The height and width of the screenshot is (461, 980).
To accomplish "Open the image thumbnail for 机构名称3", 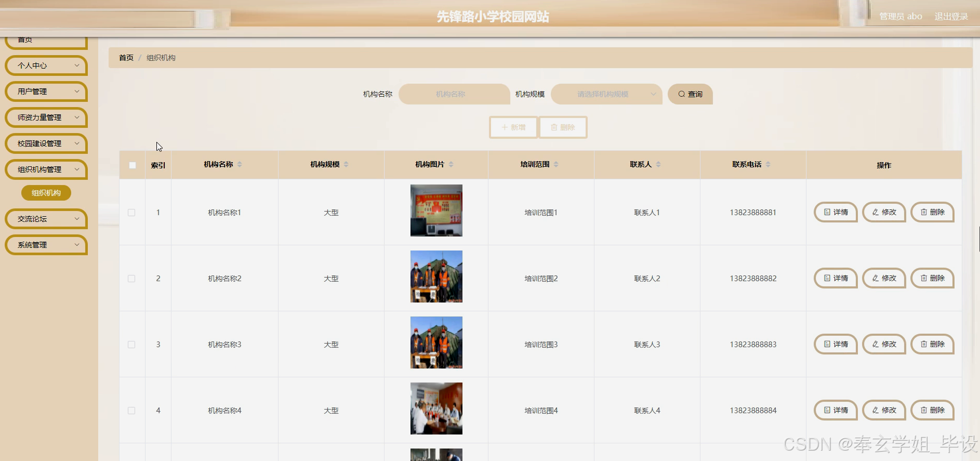I will (436, 343).
